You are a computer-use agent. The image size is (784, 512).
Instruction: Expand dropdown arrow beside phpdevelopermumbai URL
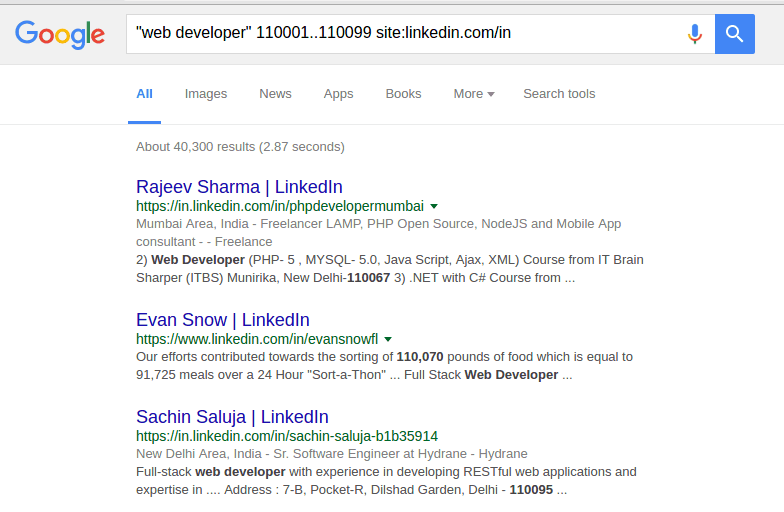(434, 206)
